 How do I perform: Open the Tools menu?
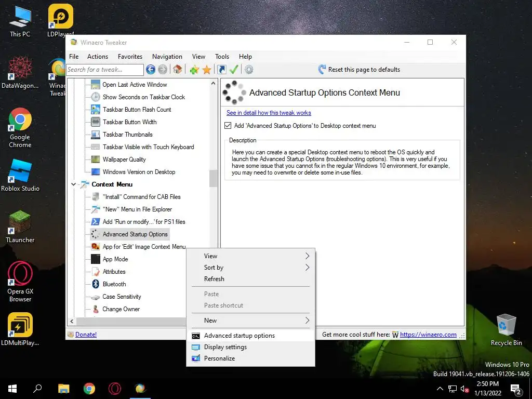(222, 57)
